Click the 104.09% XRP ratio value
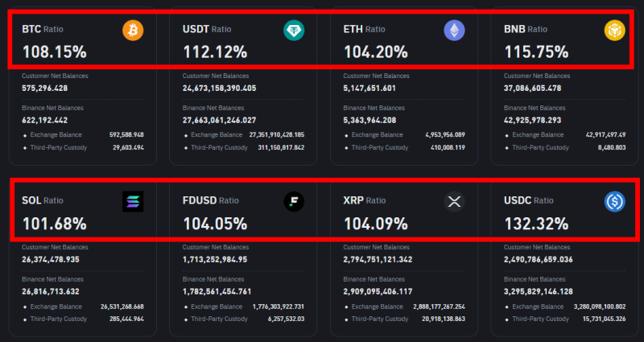644x342 pixels. pos(376,224)
